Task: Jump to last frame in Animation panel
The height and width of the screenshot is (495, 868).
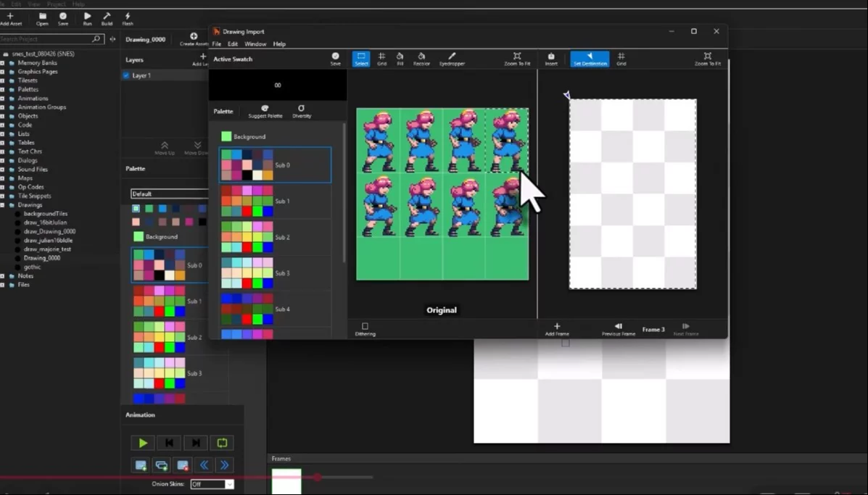Action: 195,443
